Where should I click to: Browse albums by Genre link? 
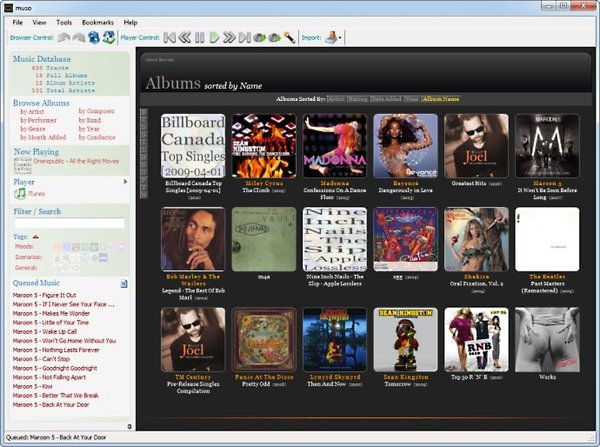[33, 130]
